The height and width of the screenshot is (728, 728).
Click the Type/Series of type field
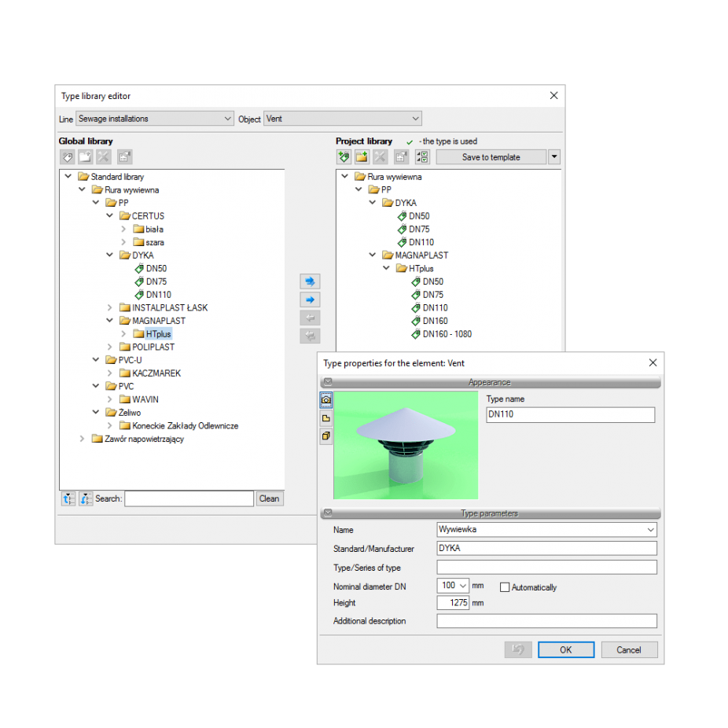(x=547, y=568)
